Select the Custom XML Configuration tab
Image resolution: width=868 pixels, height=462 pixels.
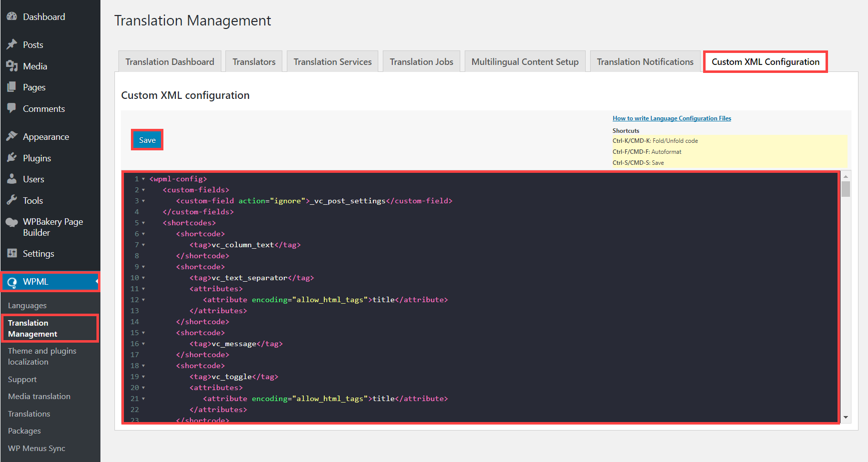pyautogui.click(x=766, y=61)
